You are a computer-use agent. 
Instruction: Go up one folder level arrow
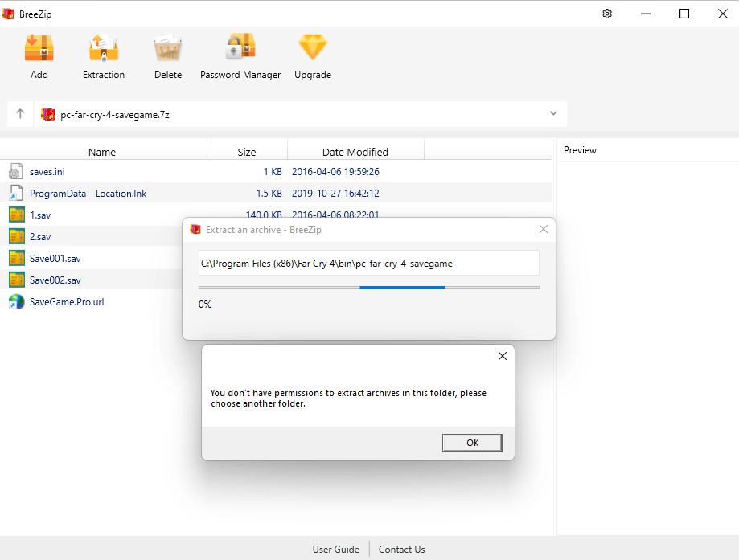click(x=20, y=114)
